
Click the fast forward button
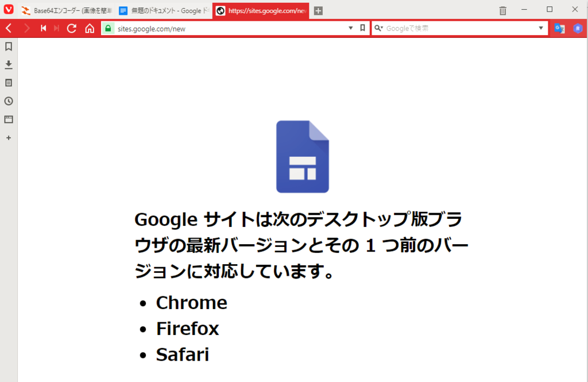[57, 28]
